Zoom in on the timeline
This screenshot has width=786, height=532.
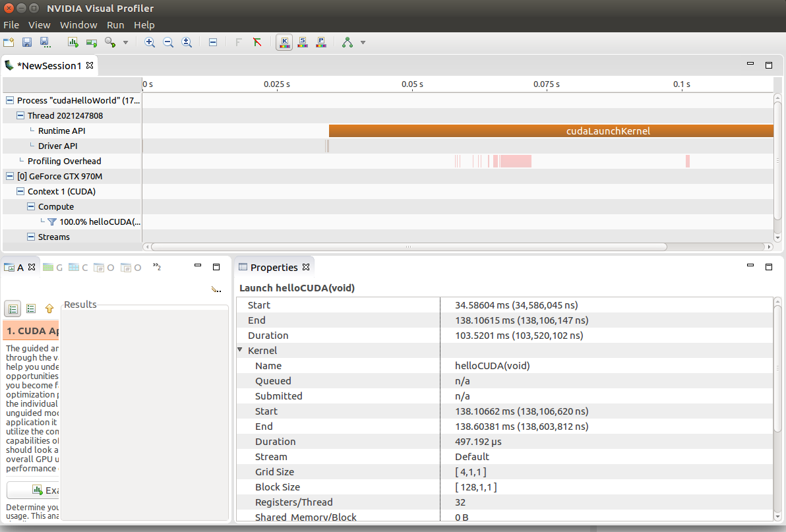pyautogui.click(x=150, y=43)
